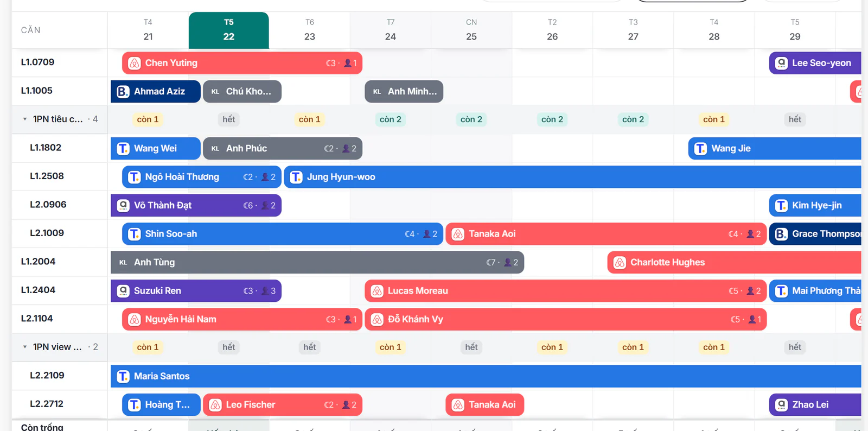Click the Booking.com icon on Grace Thompson booking

[x=781, y=234]
